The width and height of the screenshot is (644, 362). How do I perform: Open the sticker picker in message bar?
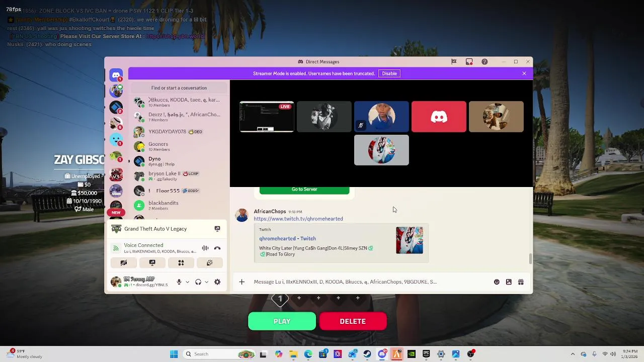coord(509,282)
